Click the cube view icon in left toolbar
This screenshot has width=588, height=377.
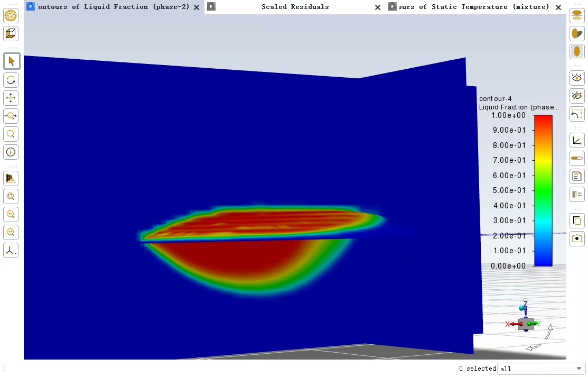point(11,33)
